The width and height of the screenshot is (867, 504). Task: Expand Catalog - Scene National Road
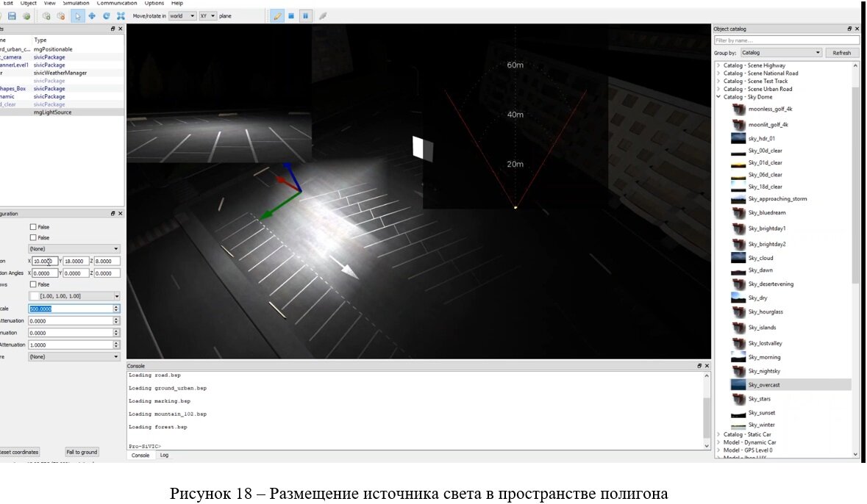[718, 73]
